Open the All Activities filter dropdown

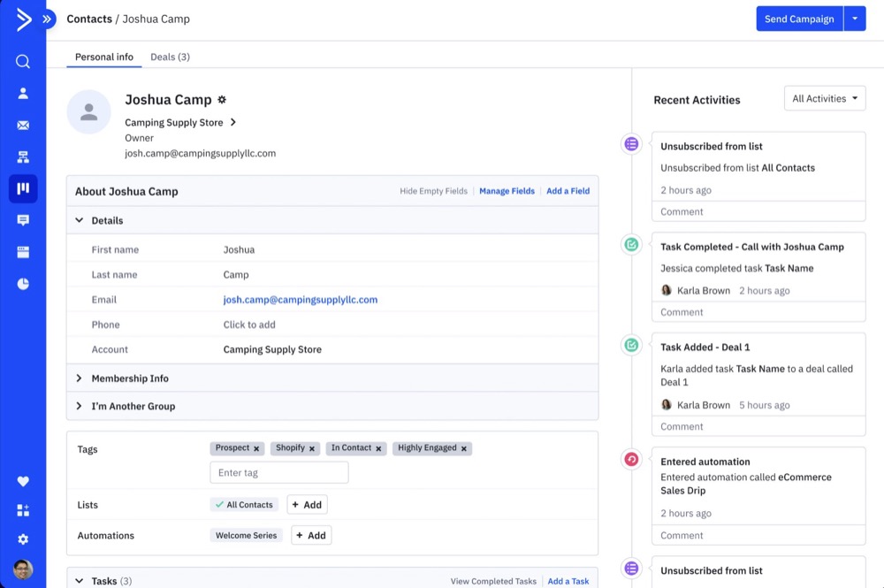click(x=825, y=99)
